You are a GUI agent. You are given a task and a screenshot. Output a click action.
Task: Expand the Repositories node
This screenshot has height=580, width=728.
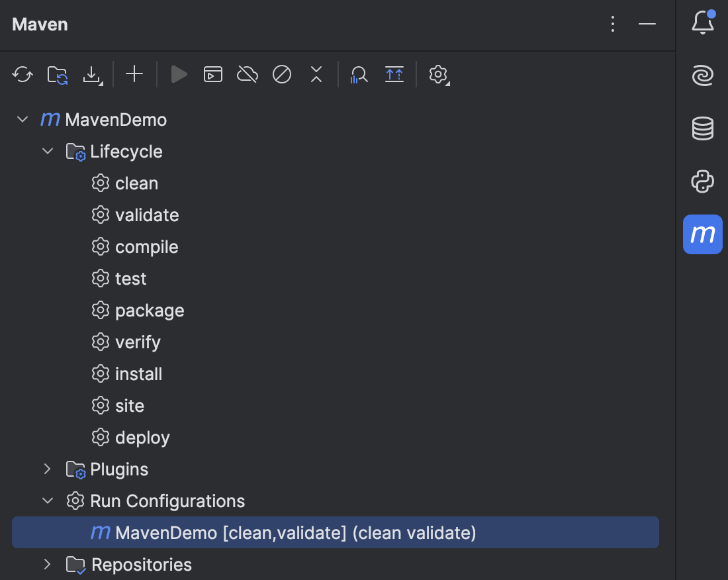(47, 564)
